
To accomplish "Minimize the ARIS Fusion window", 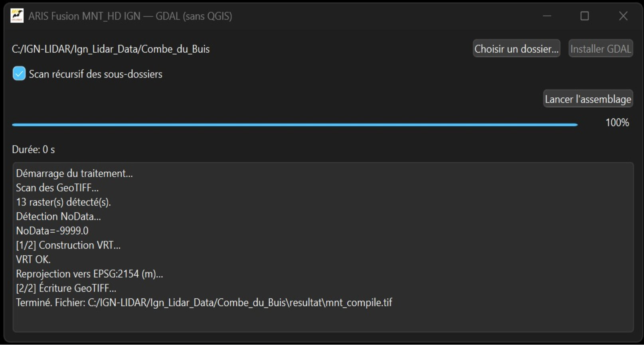I will [547, 16].
